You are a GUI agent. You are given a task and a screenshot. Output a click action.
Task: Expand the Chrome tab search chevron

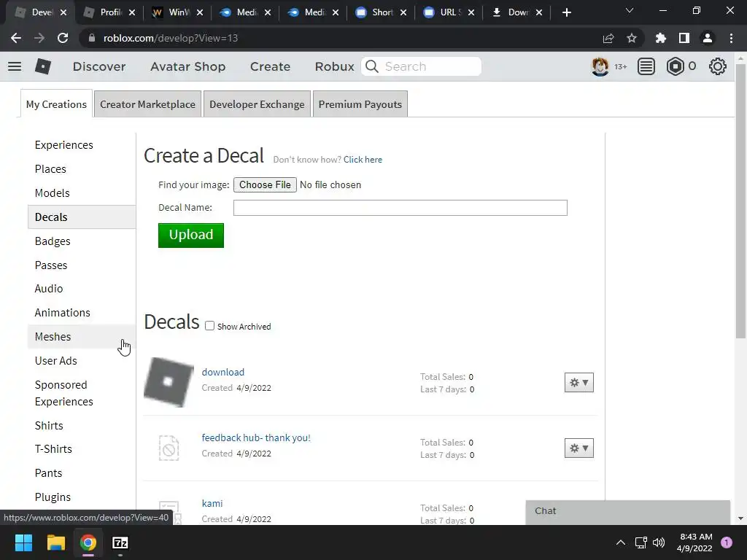(x=630, y=10)
